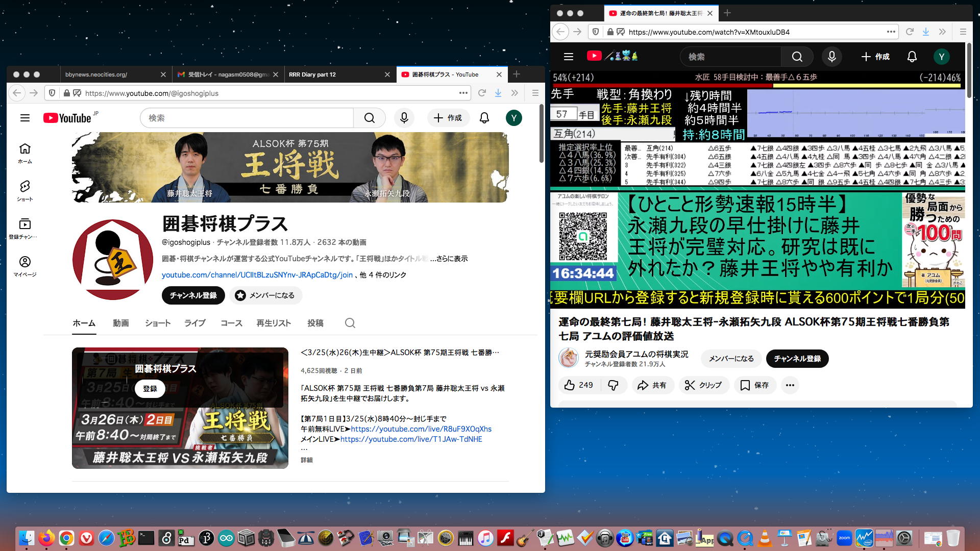The height and width of the screenshot is (551, 980).
Task: Save the video using 保存 button
Action: pos(754,385)
